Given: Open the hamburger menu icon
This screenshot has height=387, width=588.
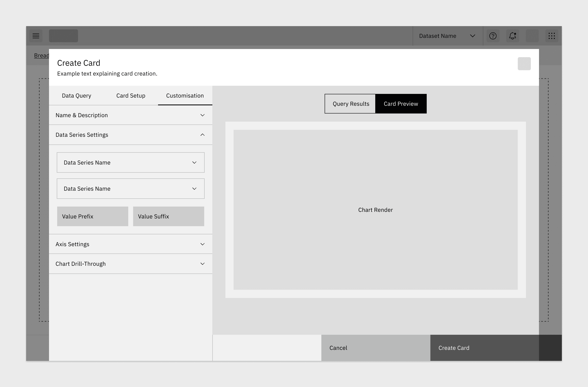Looking at the screenshot, I should [x=36, y=36].
